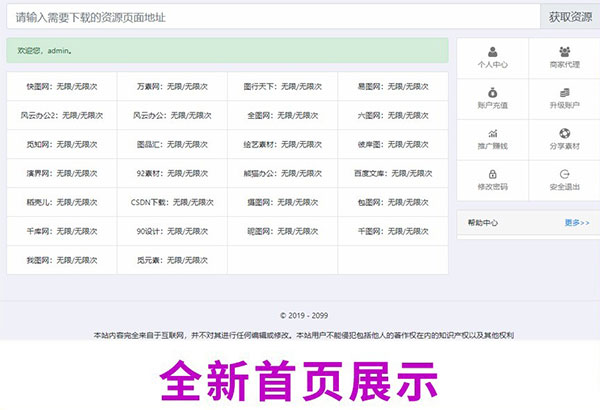Select the 风云办公2 quota cell
600x410 pixels.
(62, 115)
